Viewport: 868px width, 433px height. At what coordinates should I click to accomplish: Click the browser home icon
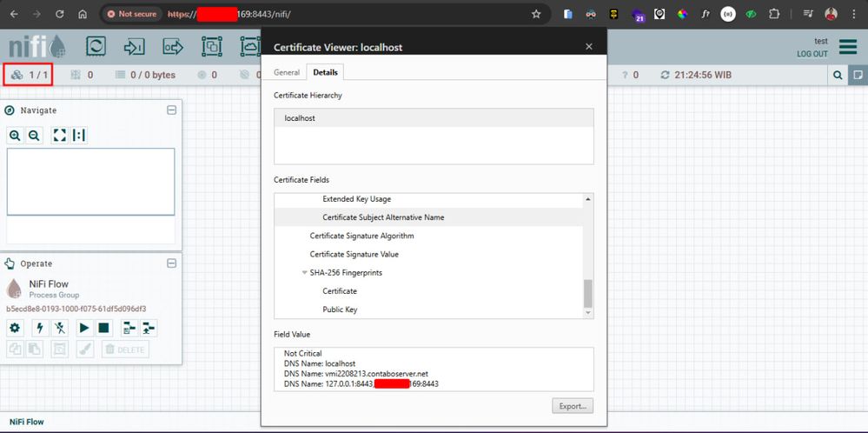pyautogui.click(x=83, y=15)
